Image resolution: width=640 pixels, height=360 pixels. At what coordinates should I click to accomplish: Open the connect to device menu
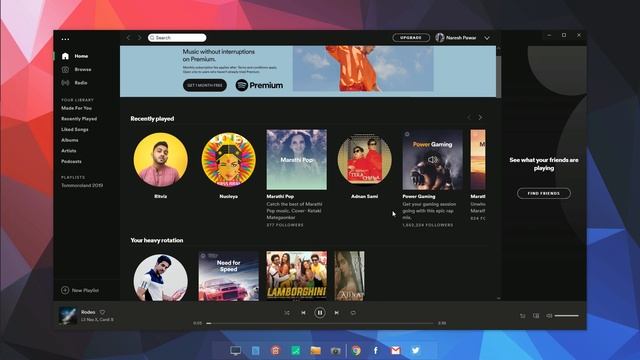tap(536, 316)
